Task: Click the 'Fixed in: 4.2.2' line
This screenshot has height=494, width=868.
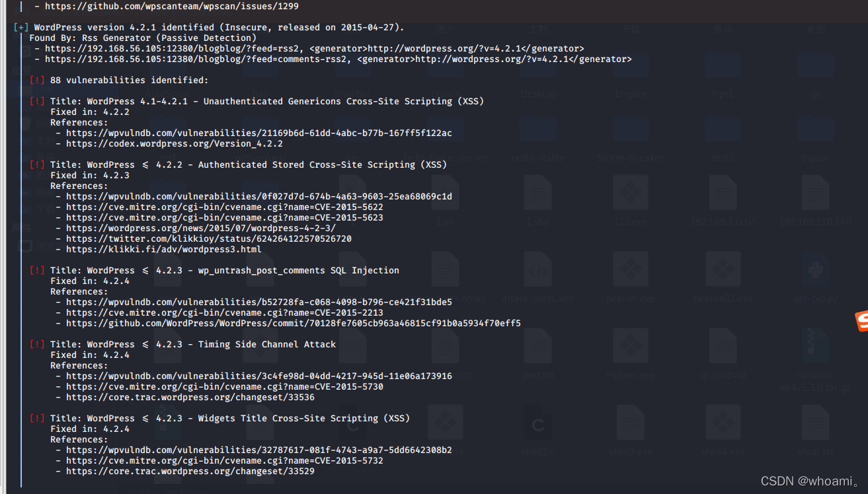Action: [x=90, y=112]
